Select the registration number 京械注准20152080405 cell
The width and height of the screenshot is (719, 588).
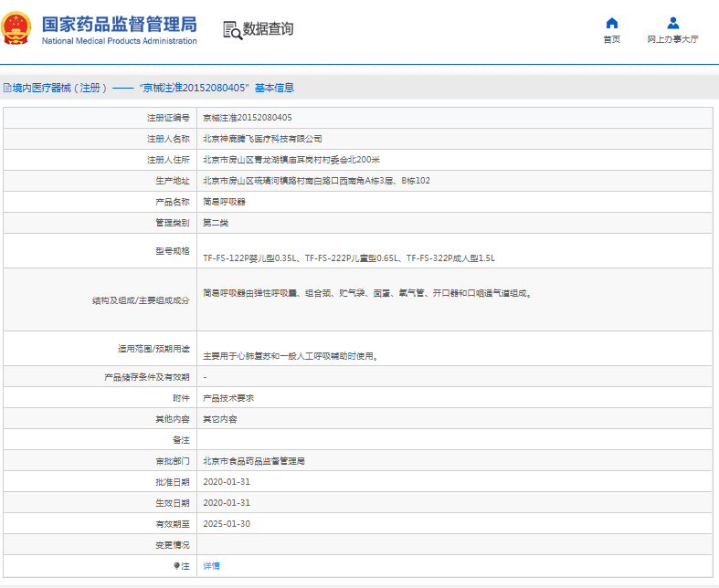tap(247, 118)
